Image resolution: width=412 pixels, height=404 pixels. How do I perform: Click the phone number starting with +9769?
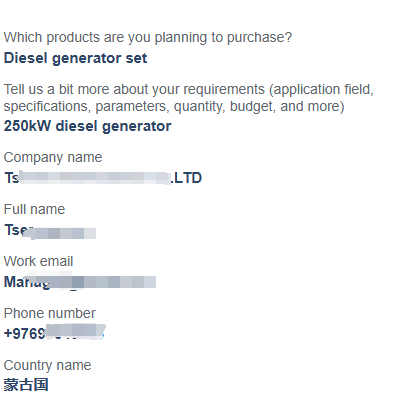(x=55, y=333)
